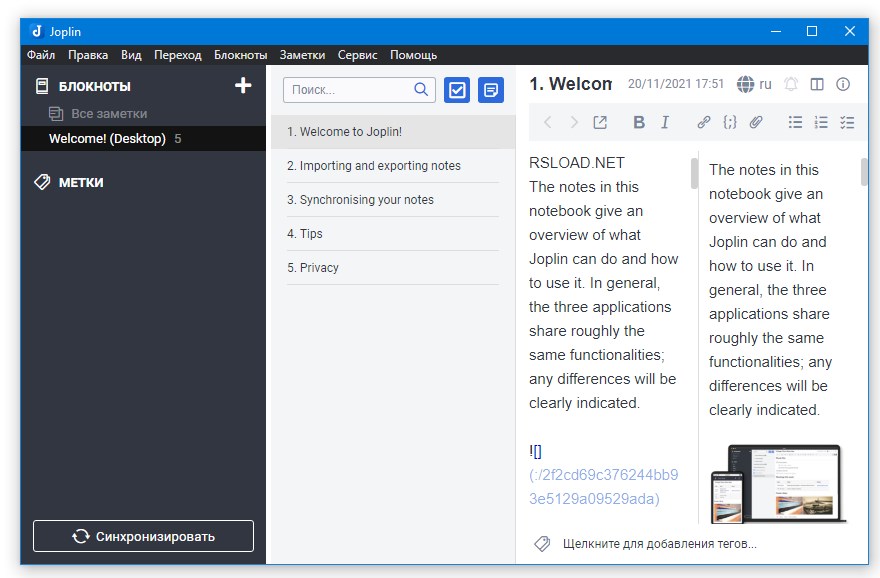Attach a file with paperclip icon
The image size is (880, 578).
pos(756,122)
